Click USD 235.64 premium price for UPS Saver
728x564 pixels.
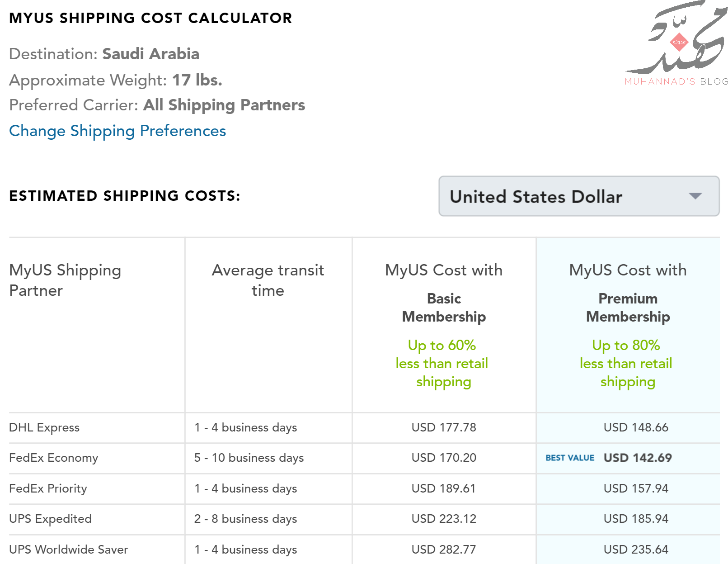click(636, 550)
